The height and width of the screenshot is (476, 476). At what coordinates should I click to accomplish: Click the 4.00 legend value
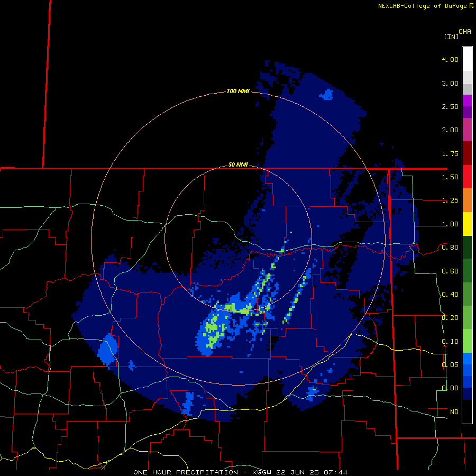450,59
